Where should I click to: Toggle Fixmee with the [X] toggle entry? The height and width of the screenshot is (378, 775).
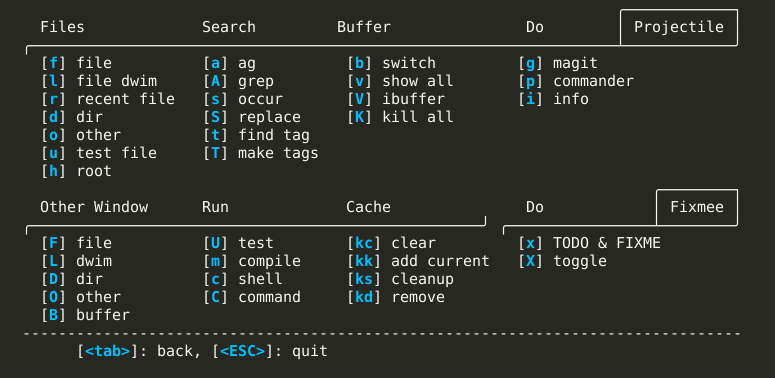[562, 261]
